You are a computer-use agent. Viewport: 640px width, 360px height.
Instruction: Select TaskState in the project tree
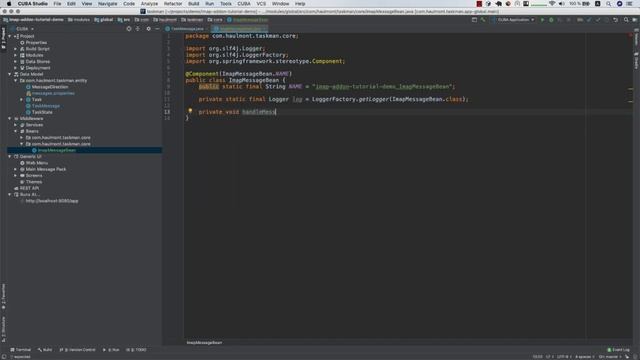pos(42,112)
